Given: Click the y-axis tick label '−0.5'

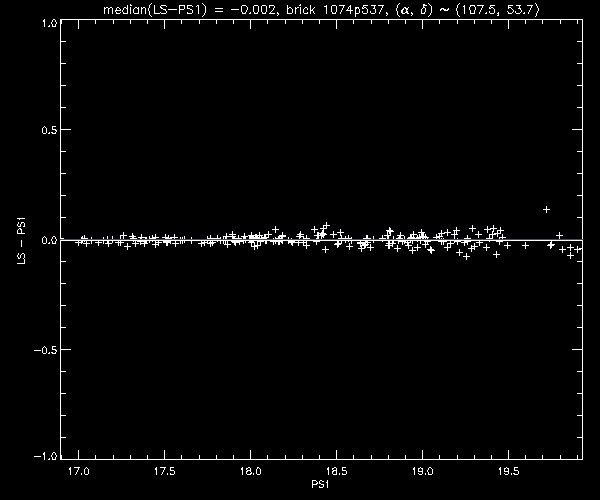Looking at the screenshot, I should [x=46, y=350].
